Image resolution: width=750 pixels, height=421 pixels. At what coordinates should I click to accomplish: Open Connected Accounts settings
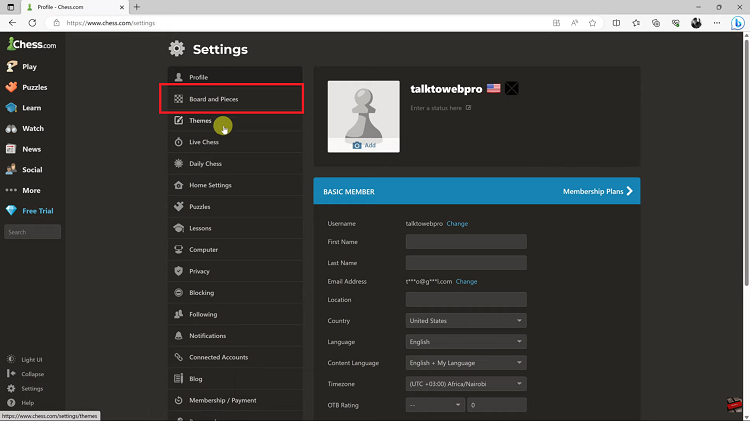coord(235,357)
